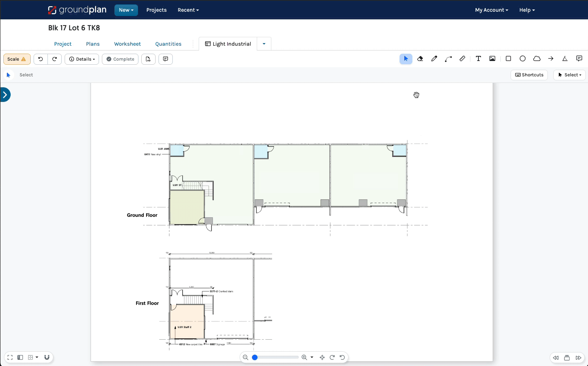Open the Help dropdown
Screen dimensions: 588x366
point(527,10)
